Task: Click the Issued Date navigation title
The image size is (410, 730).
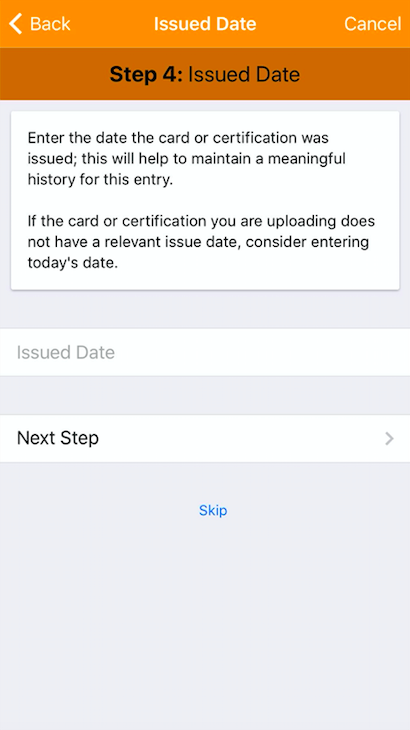Action: click(205, 24)
